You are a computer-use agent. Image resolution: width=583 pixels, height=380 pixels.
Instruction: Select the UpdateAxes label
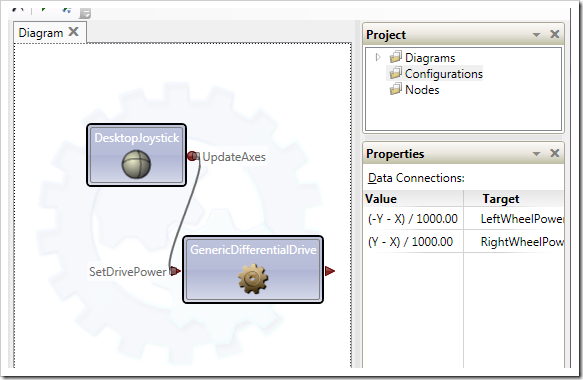click(234, 157)
